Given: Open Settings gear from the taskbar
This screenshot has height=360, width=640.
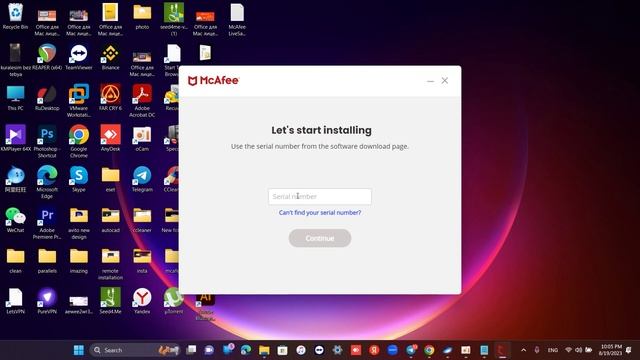Looking at the screenshot, I should pyautogui.click(x=338, y=350).
